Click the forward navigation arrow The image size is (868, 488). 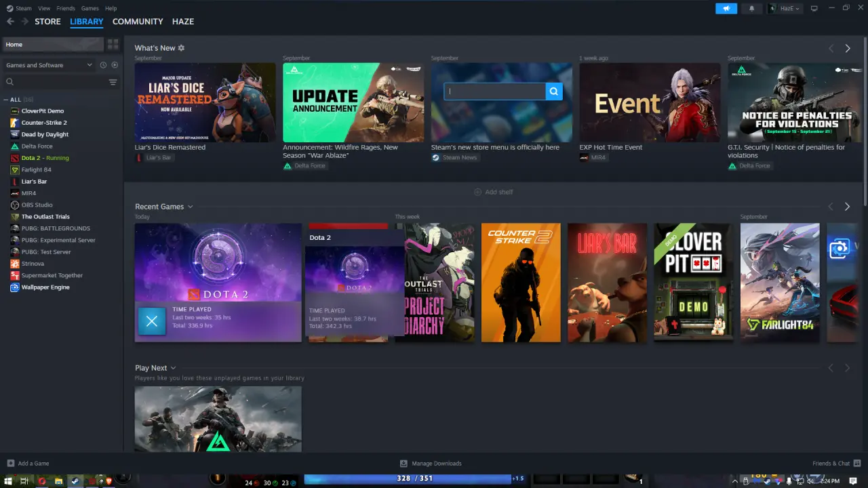click(x=25, y=22)
